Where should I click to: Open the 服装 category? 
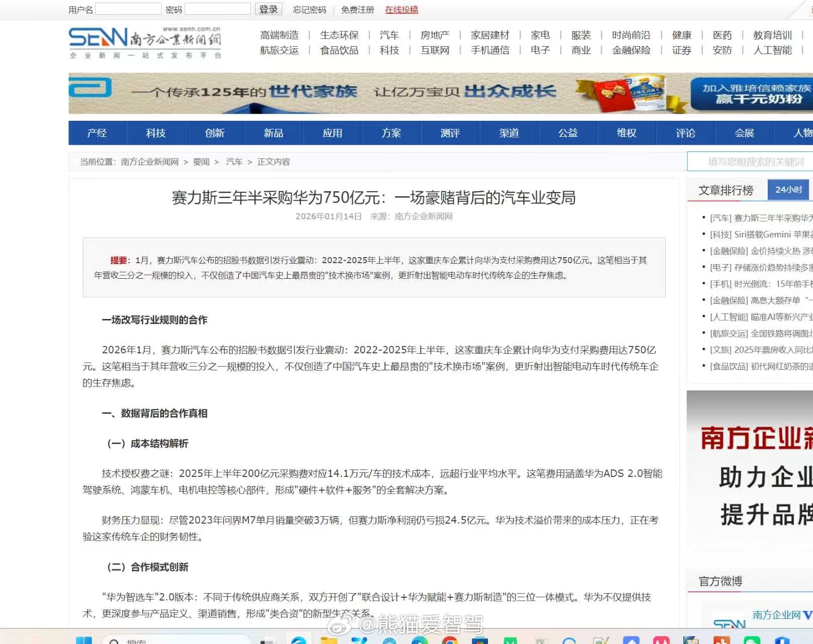coord(581,35)
